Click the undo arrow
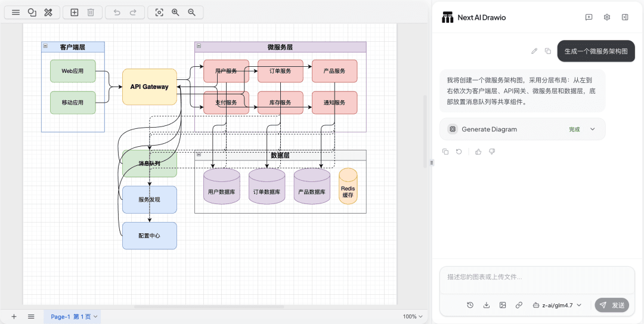The height and width of the screenshot is (324, 644). [117, 13]
